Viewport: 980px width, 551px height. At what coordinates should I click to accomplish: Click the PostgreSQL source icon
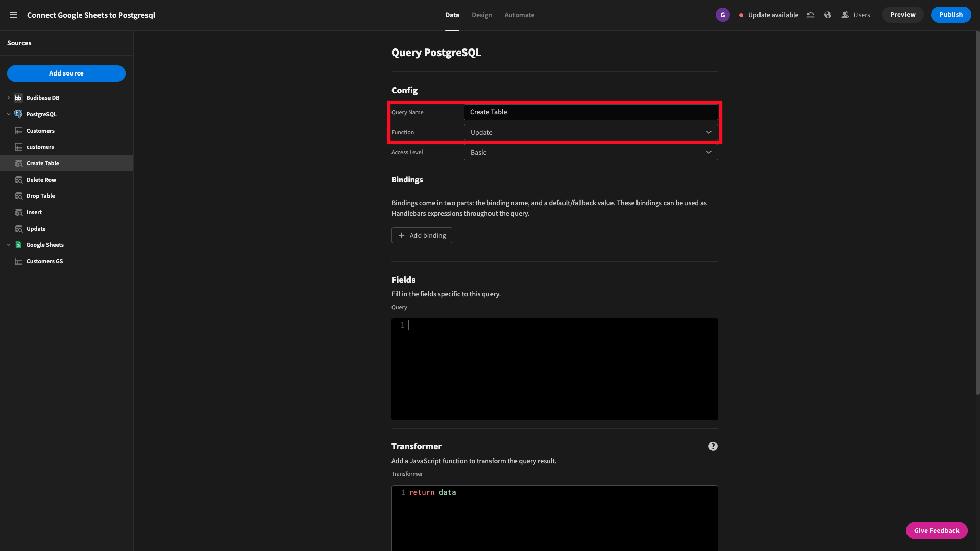pos(18,114)
